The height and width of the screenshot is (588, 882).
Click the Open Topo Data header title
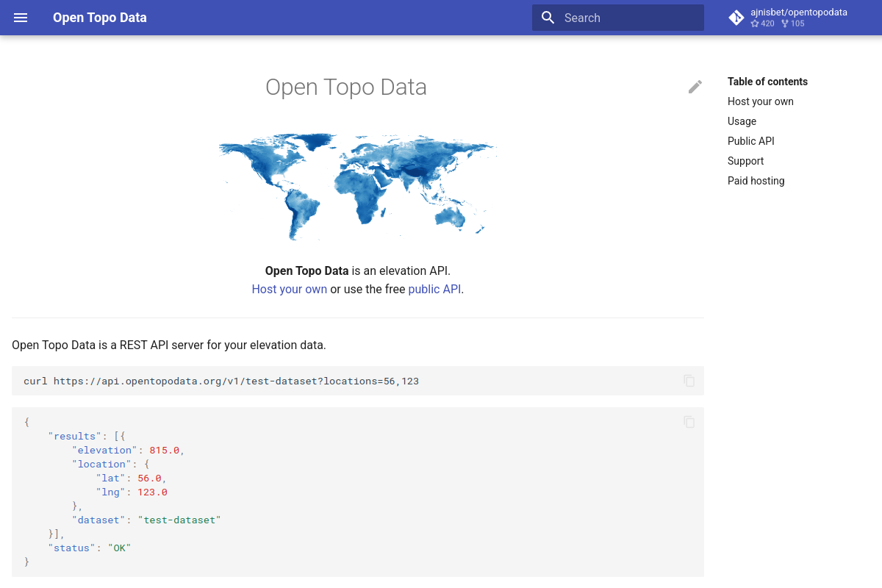[x=100, y=18]
